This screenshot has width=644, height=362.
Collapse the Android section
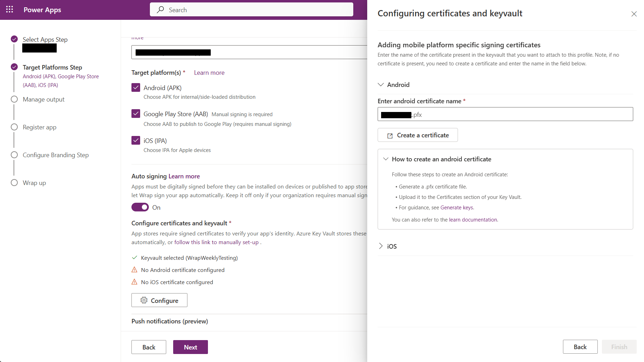click(381, 85)
